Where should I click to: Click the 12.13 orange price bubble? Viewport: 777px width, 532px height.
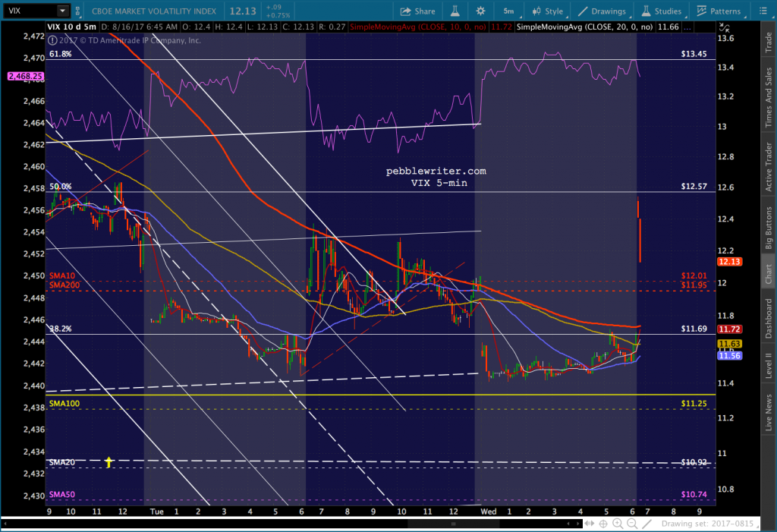pyautogui.click(x=729, y=262)
